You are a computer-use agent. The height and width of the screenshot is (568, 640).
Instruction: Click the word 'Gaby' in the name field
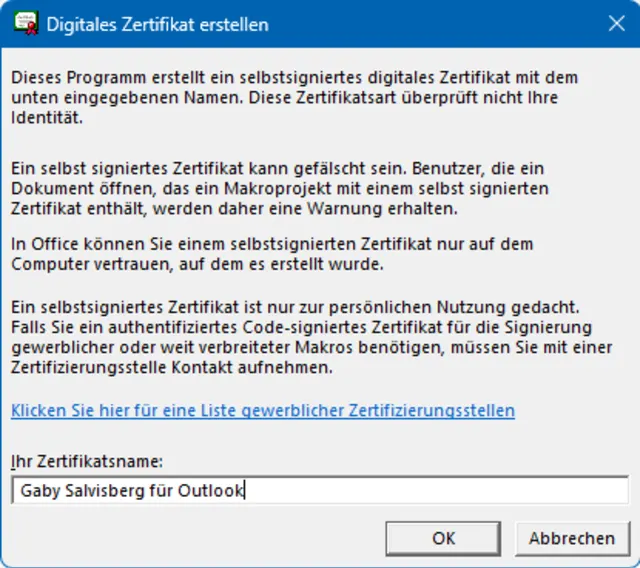point(39,490)
